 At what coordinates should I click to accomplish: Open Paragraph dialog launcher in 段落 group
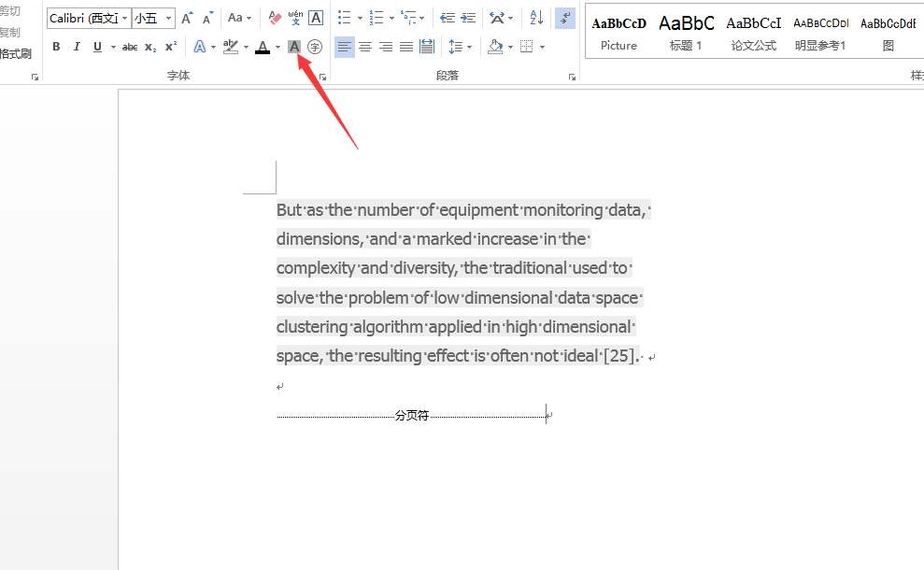click(x=572, y=78)
